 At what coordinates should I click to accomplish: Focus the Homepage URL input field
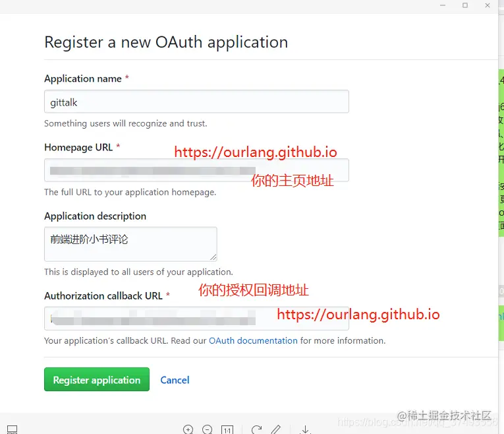pyautogui.click(x=196, y=170)
